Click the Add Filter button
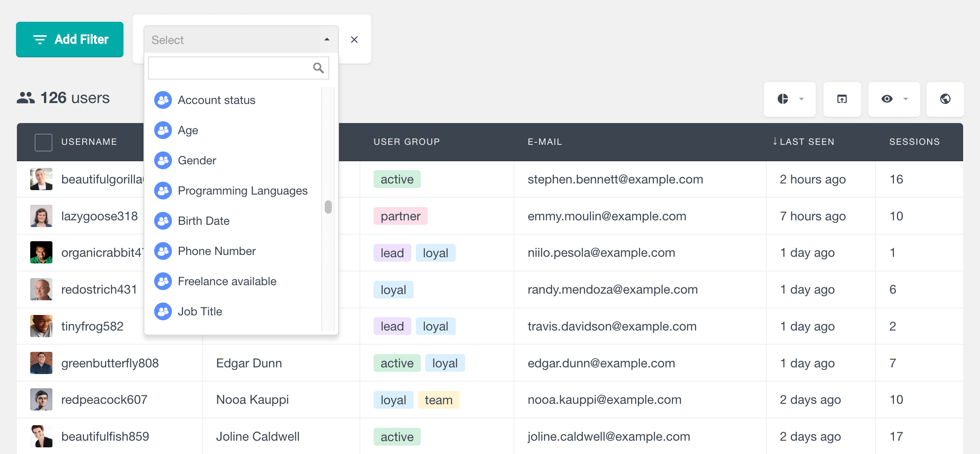The image size is (980, 454). tap(70, 40)
